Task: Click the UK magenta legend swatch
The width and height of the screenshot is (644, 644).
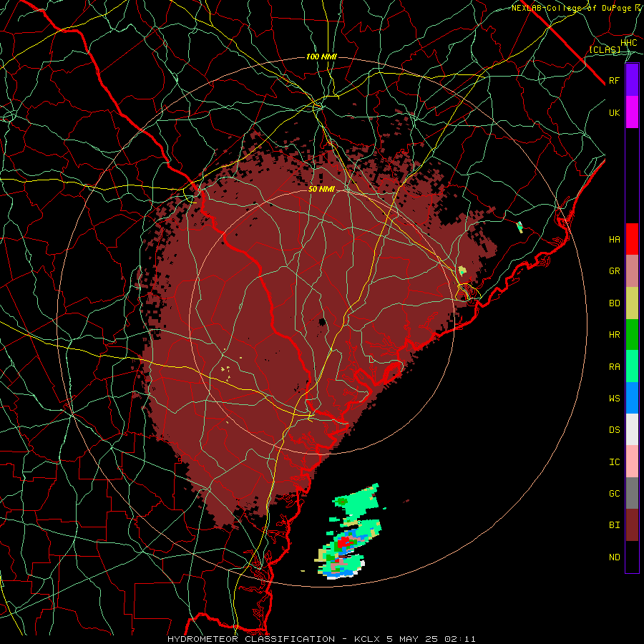Action: click(632, 112)
